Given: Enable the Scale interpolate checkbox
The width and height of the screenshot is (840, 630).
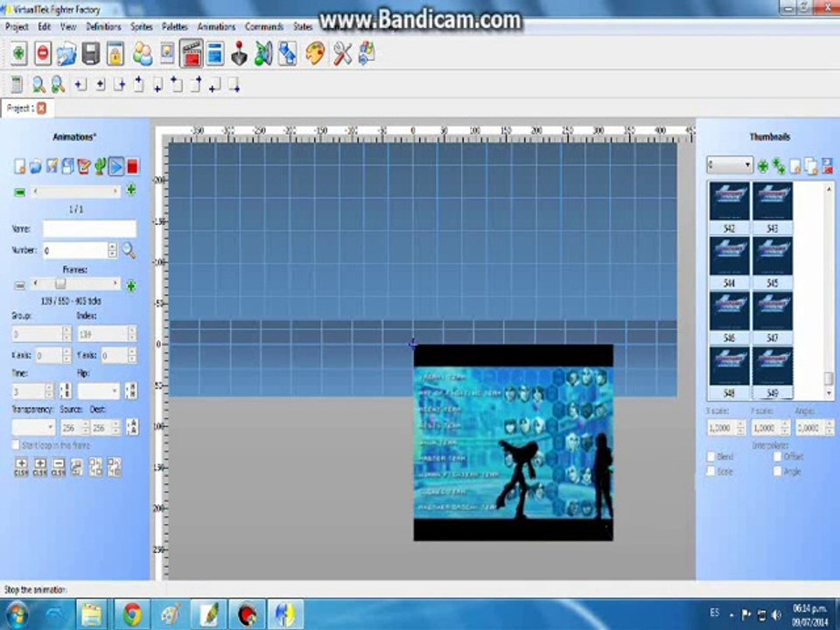Looking at the screenshot, I should pyautogui.click(x=710, y=471).
